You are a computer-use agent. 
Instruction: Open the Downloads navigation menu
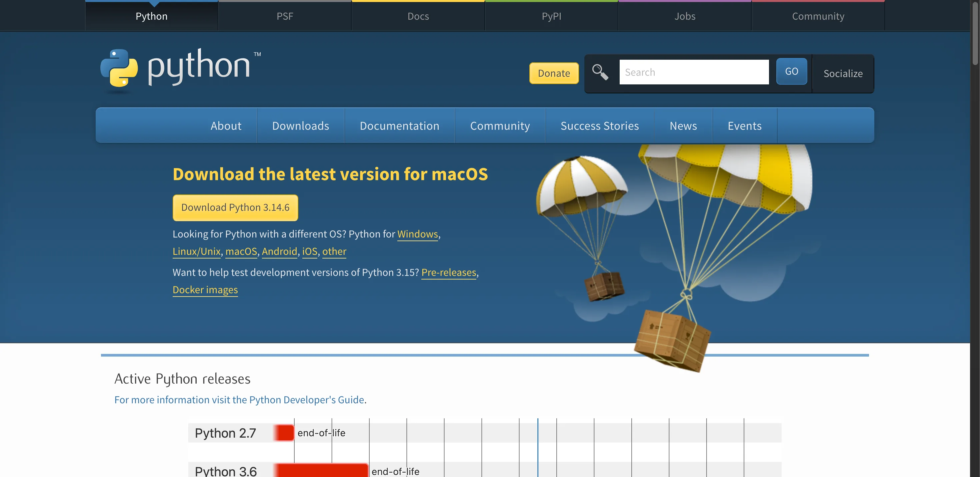click(301, 126)
